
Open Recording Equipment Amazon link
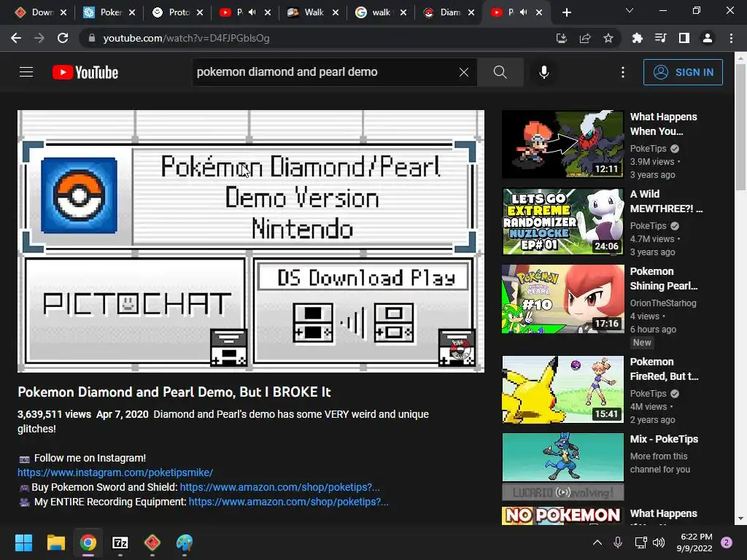[288, 502]
